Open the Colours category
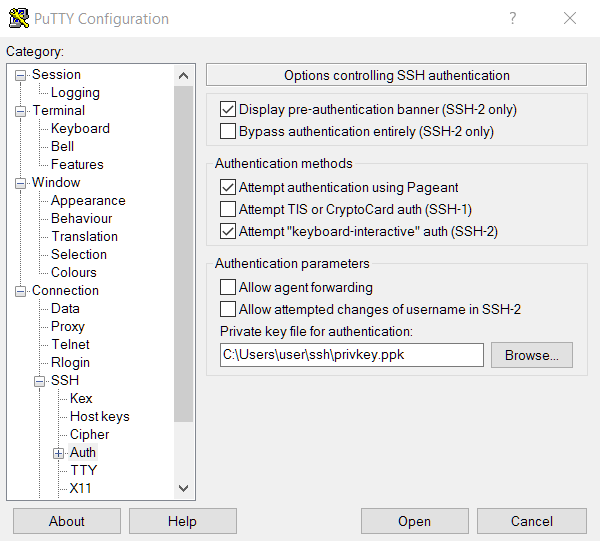This screenshot has width=600, height=541. tap(73, 272)
